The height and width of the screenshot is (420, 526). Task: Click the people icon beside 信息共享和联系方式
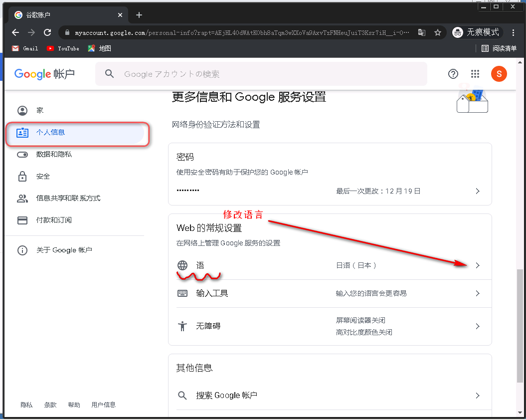22,199
